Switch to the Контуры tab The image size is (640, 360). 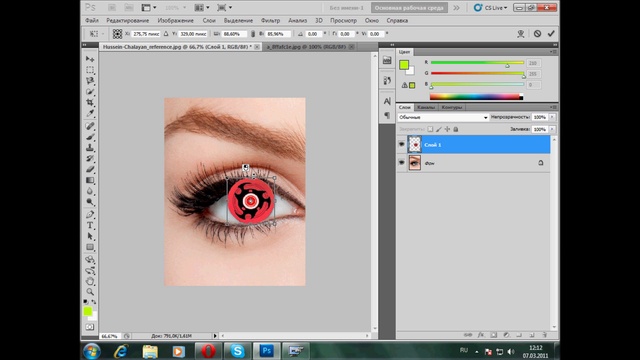coord(452,107)
